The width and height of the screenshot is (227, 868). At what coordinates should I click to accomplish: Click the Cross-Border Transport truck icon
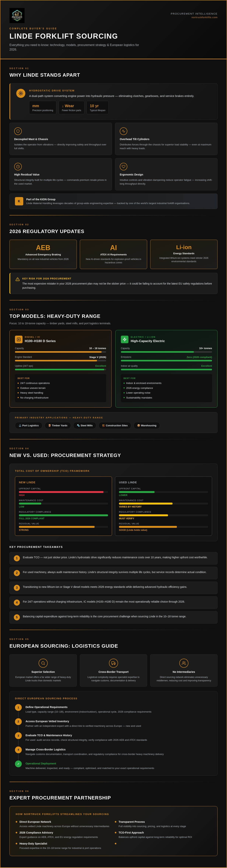tap(113, 663)
